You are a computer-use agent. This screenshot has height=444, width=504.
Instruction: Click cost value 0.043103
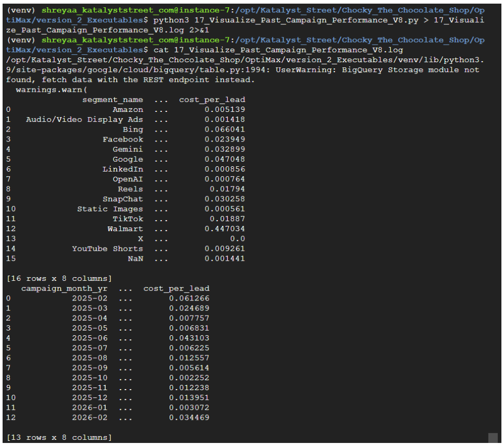tap(189, 338)
